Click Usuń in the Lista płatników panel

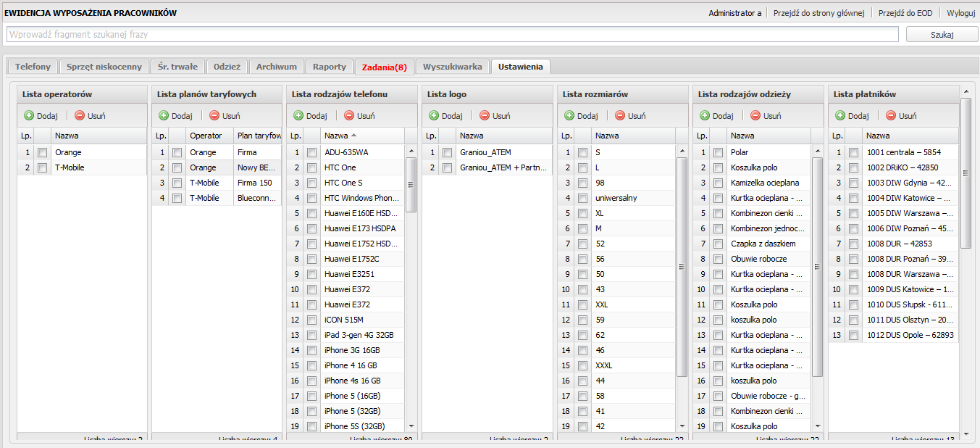point(901,115)
